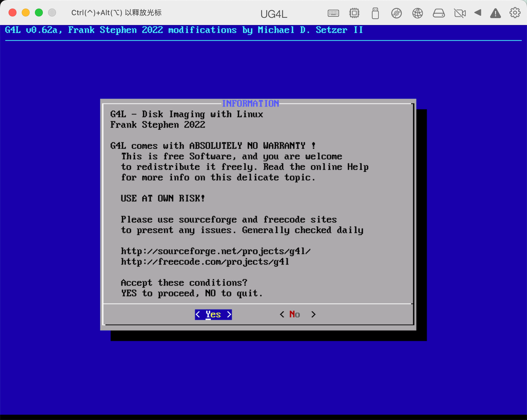Click the INFORMATION dialog title
527x420 pixels.
[x=250, y=104]
